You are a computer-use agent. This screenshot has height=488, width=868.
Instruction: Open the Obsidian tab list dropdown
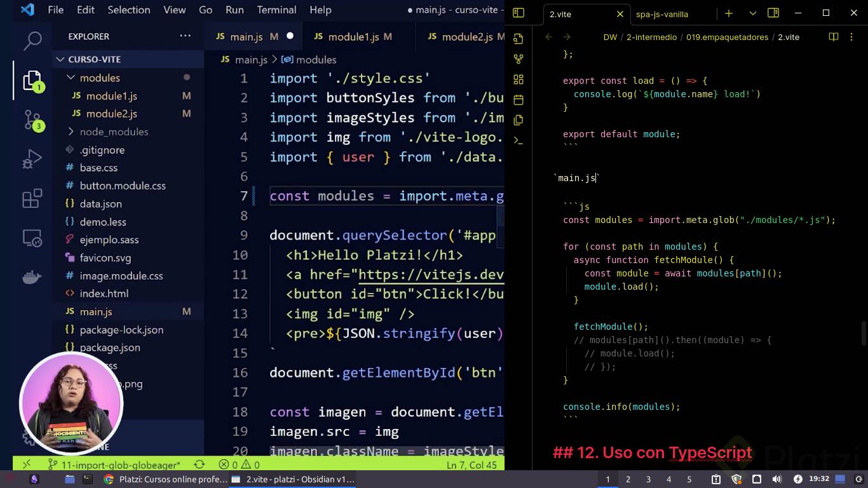click(x=753, y=13)
